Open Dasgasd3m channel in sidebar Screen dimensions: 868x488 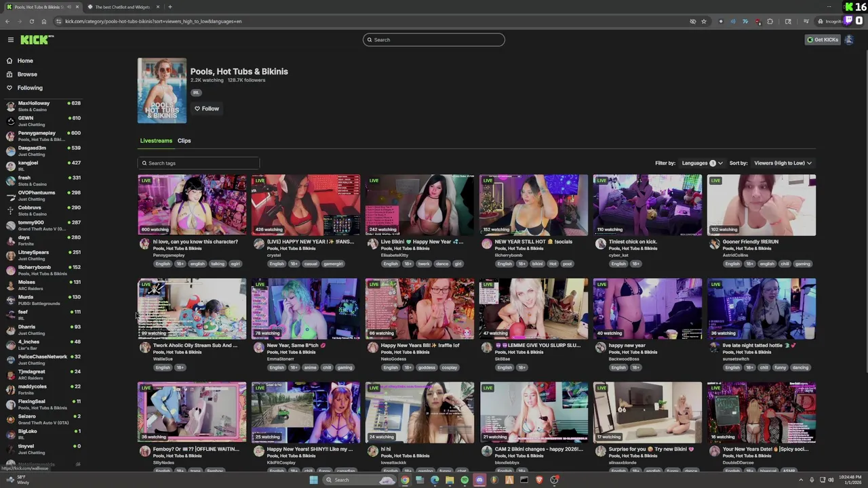click(x=42, y=150)
